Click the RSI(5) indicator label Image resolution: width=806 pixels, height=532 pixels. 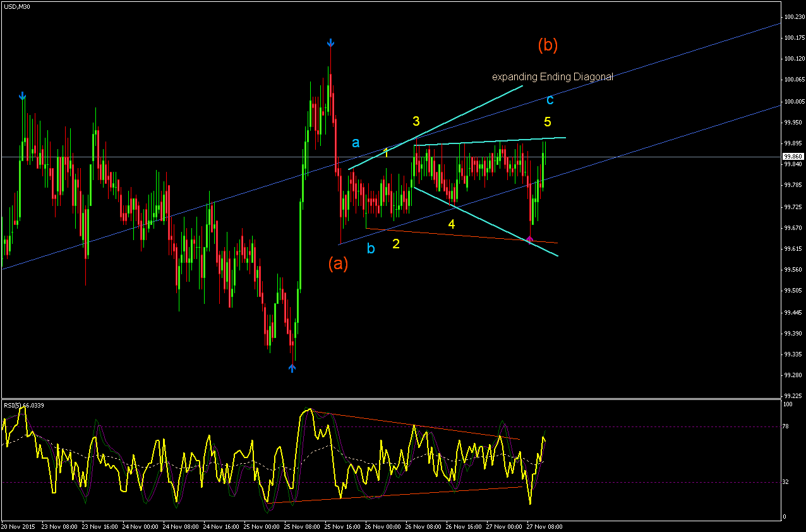click(24, 405)
